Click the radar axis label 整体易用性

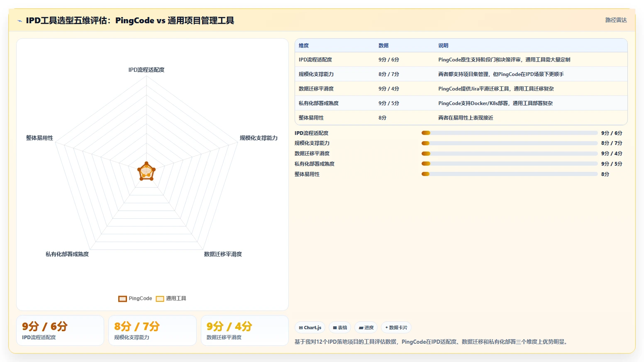pyautogui.click(x=39, y=138)
